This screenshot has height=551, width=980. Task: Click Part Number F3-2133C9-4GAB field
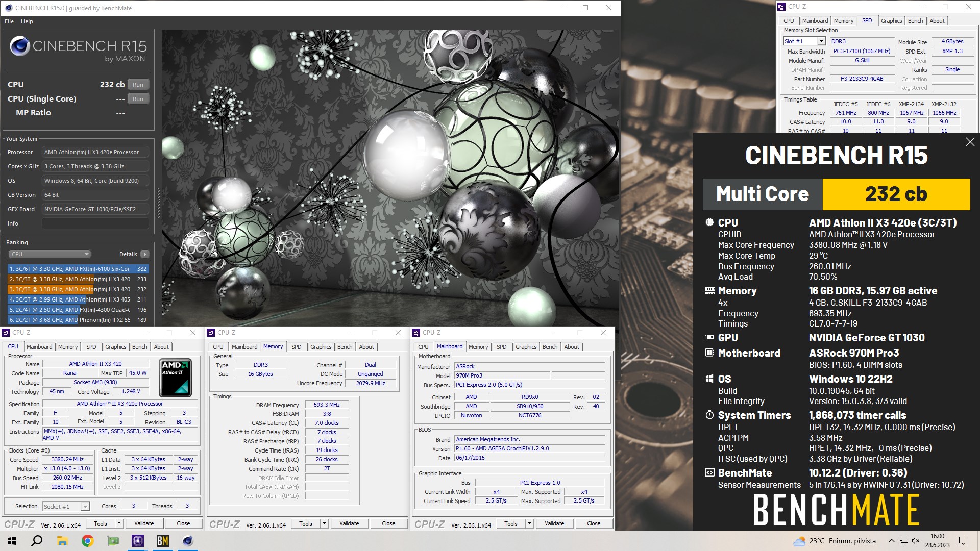click(x=862, y=79)
